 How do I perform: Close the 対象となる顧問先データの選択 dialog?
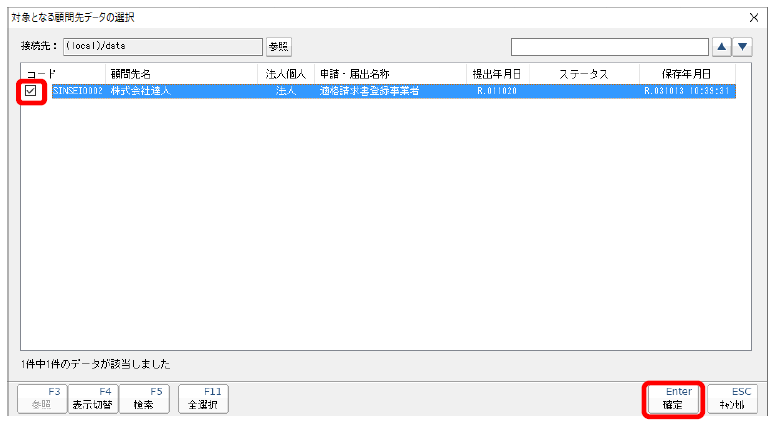click(x=754, y=17)
